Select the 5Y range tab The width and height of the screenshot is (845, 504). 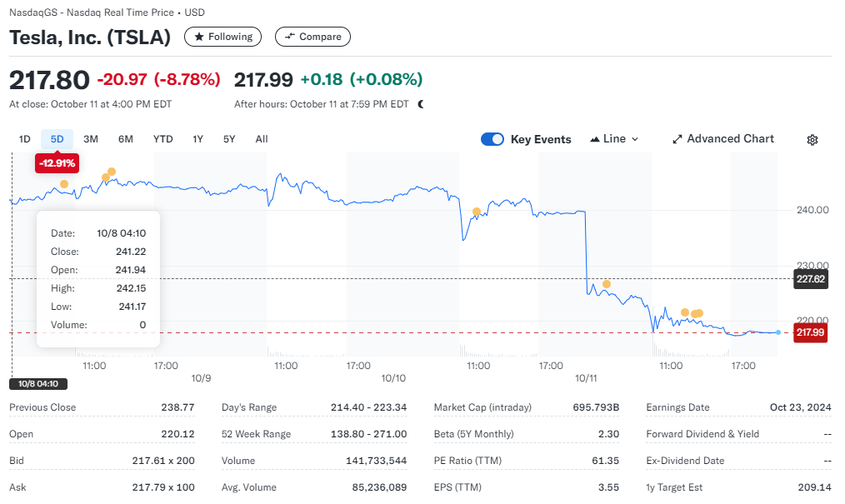click(x=229, y=139)
